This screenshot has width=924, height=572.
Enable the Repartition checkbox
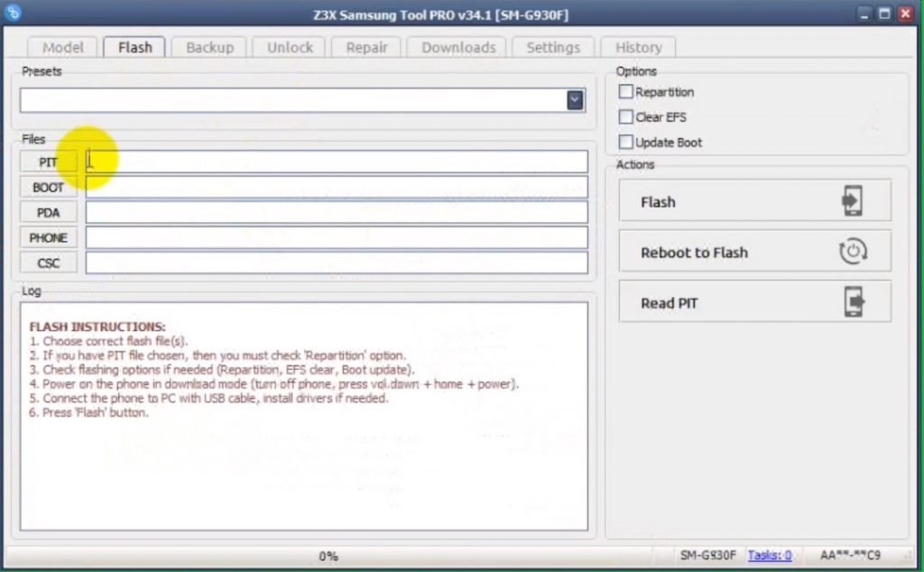tap(626, 92)
